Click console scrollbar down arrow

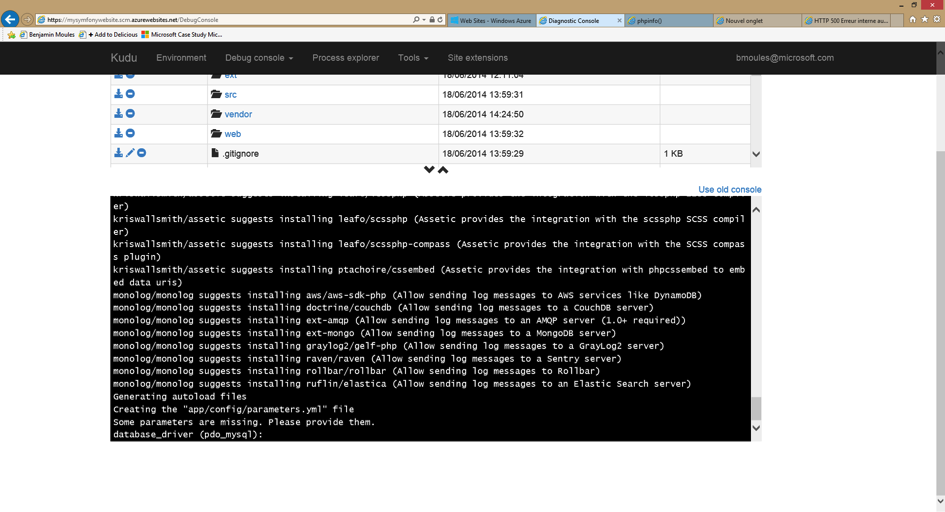pyautogui.click(x=756, y=428)
